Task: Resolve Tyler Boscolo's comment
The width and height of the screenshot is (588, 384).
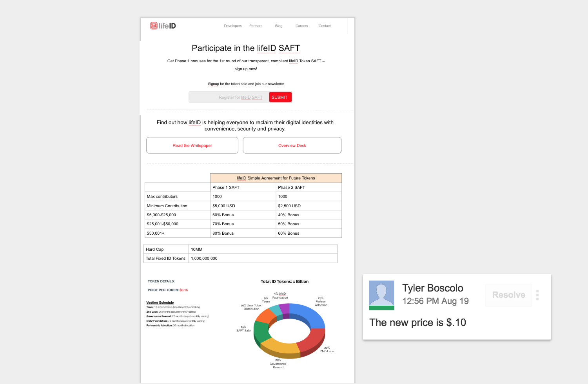Action: coord(509,295)
